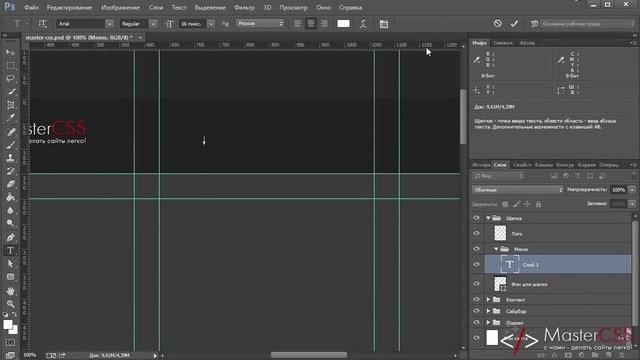640x360 pixels.
Task: Select the Blur tool
Action: point(11,210)
